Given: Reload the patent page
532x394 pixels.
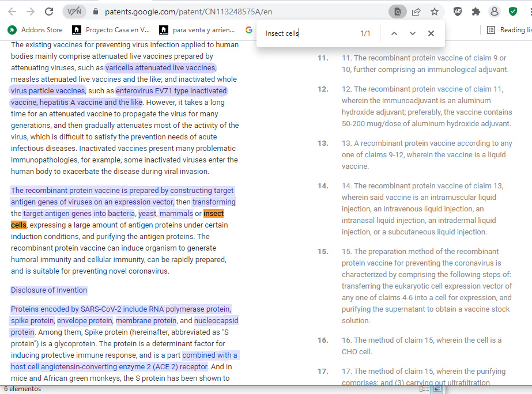Looking at the screenshot, I should [49, 12].
